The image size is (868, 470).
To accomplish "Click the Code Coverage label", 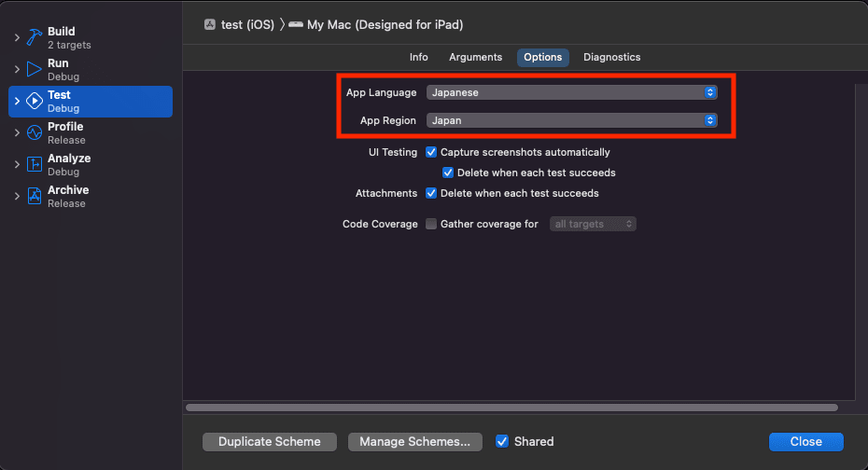I will [x=380, y=224].
